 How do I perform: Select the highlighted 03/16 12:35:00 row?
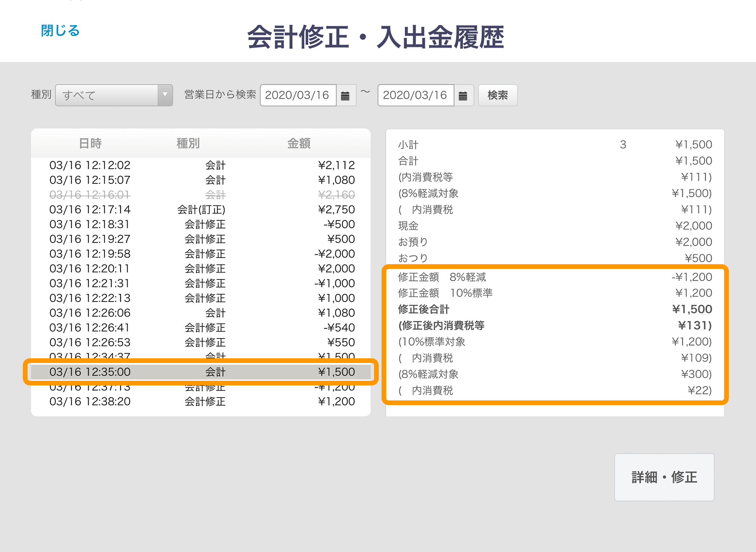(x=201, y=372)
